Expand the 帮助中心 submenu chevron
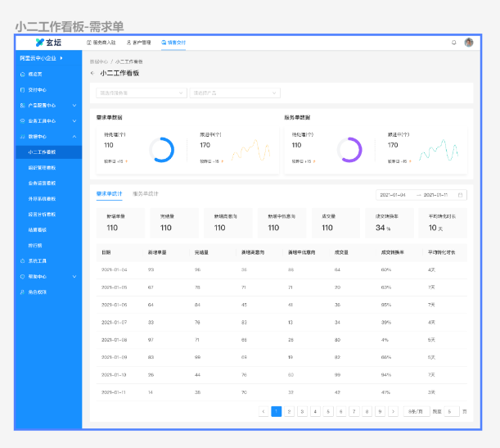This screenshot has height=448, width=500. 74,277
